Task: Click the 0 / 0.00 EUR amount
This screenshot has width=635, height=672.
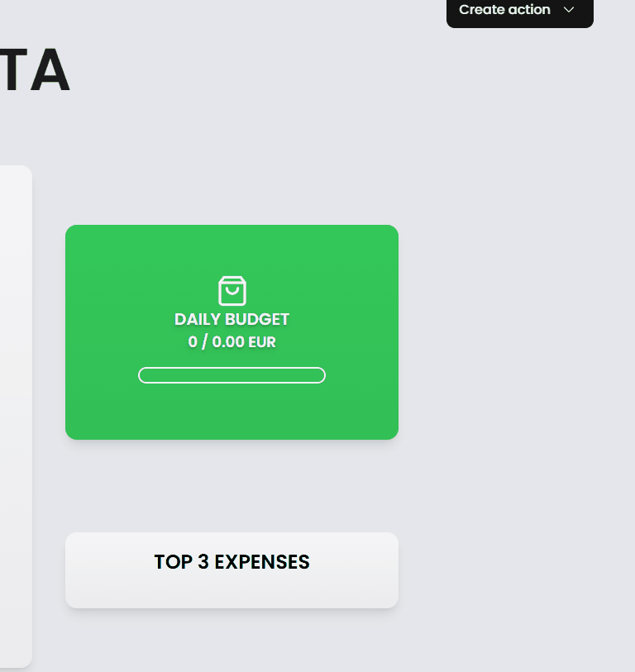Action: 232,342
